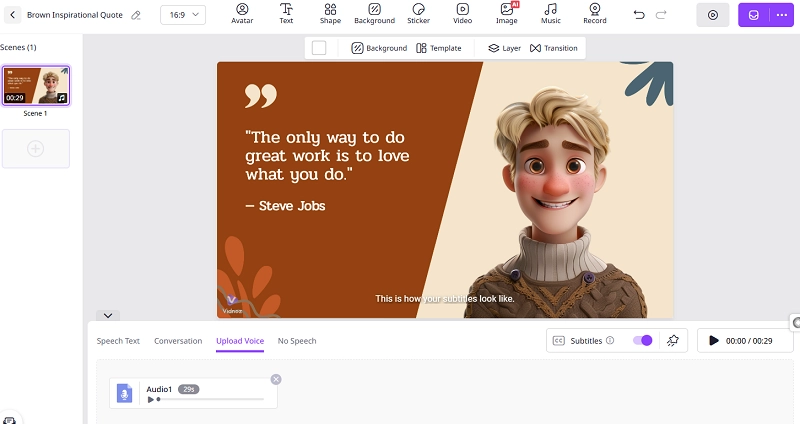Image resolution: width=800 pixels, height=424 pixels.
Task: Toggle the Subtitles switch off
Action: [x=642, y=340]
